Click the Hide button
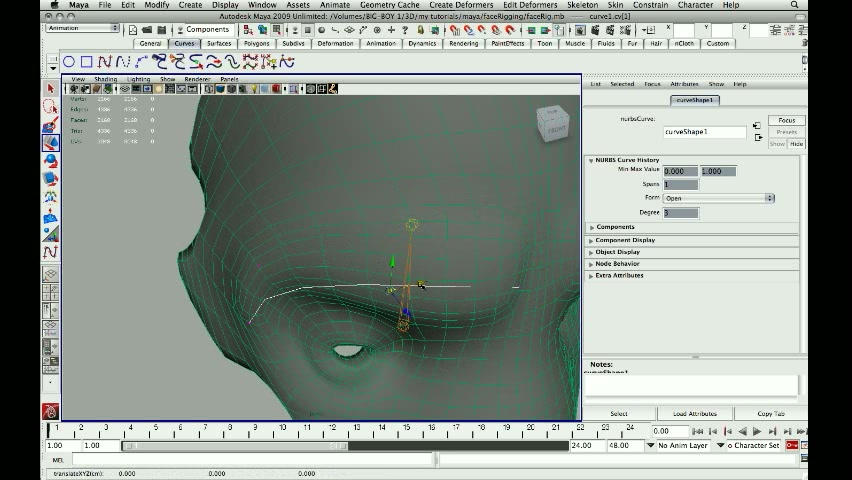The image size is (852, 480). pos(796,144)
